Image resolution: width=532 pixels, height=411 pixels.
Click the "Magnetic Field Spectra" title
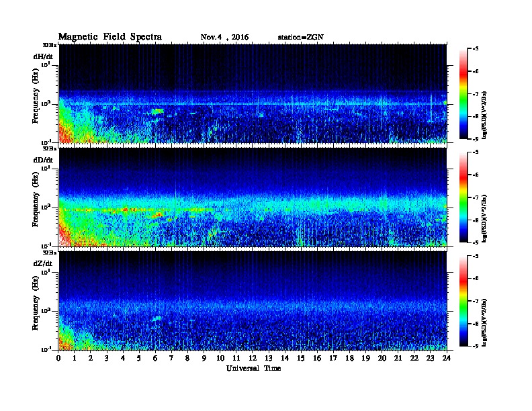click(x=110, y=37)
